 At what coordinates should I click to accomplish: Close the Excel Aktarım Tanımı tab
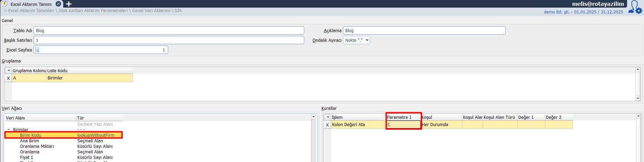pos(58,4)
